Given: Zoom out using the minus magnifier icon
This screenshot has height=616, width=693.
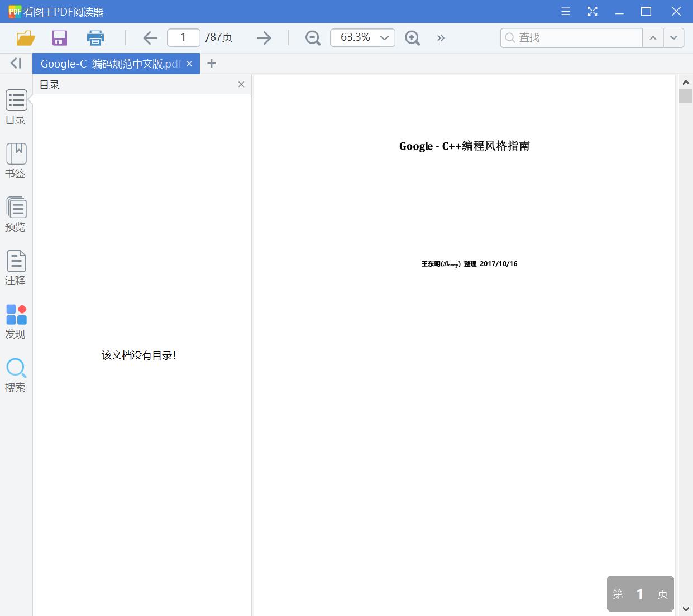Looking at the screenshot, I should click(x=312, y=37).
